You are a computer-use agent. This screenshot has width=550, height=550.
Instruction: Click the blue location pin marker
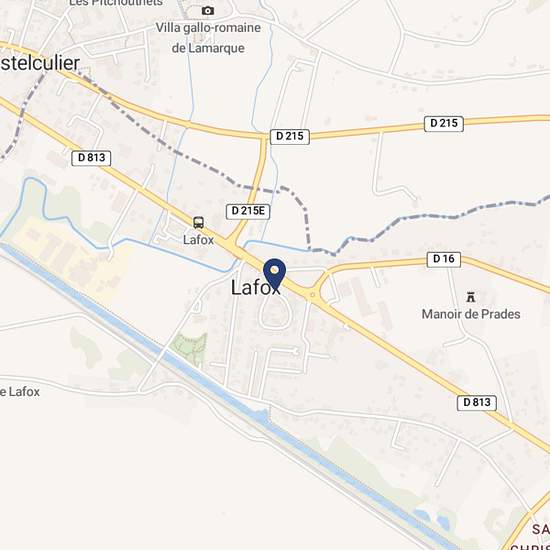275,275
